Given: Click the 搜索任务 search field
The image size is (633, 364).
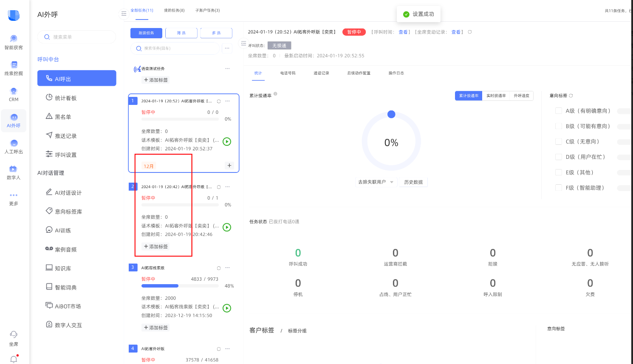Looking at the screenshot, I should pyautogui.click(x=175, y=48).
